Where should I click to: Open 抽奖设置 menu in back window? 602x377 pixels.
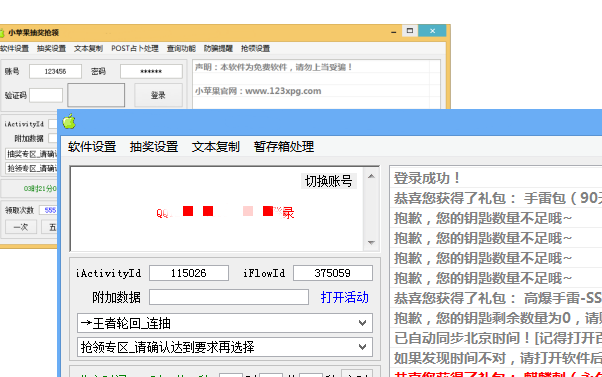pyautogui.click(x=51, y=48)
